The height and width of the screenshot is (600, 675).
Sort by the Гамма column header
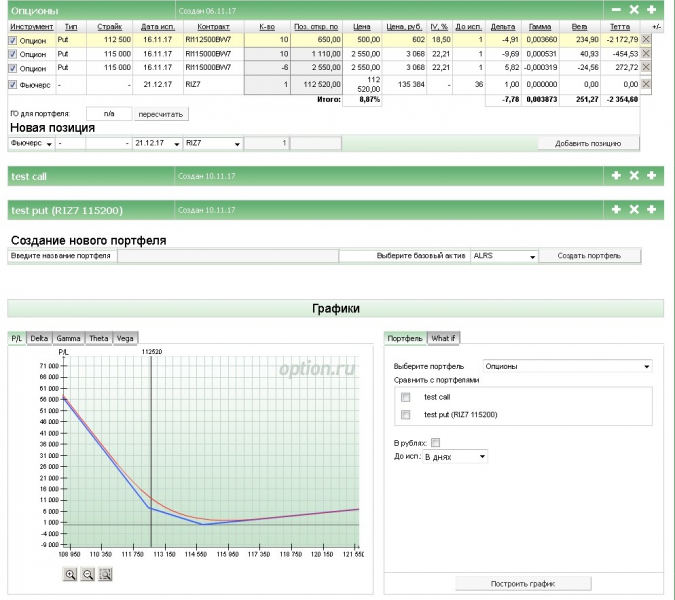coord(540,27)
